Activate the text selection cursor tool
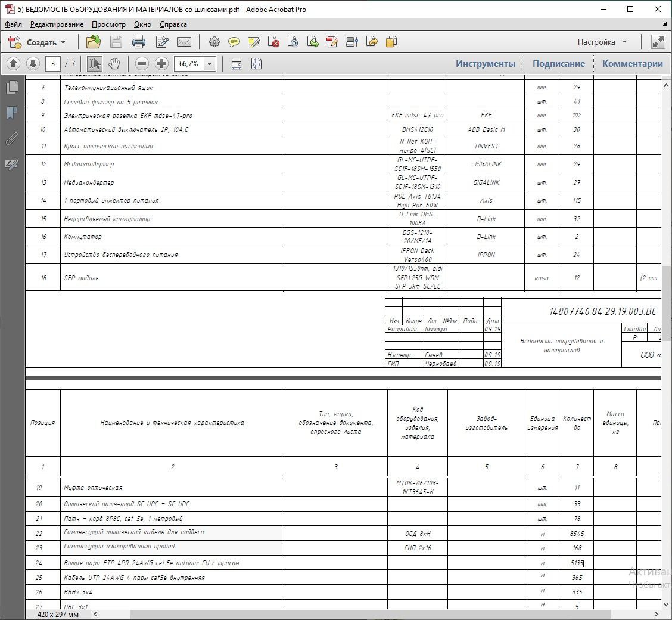Image resolution: width=672 pixels, height=620 pixels. (94, 64)
